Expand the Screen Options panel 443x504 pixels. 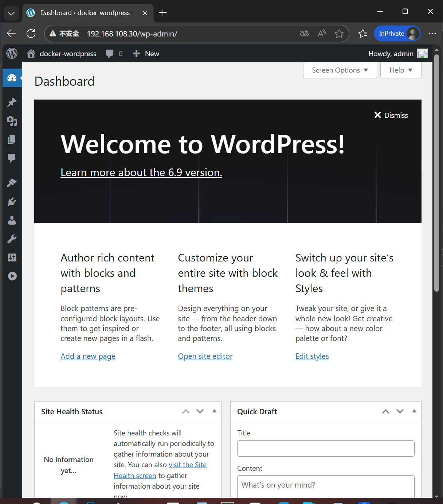340,70
